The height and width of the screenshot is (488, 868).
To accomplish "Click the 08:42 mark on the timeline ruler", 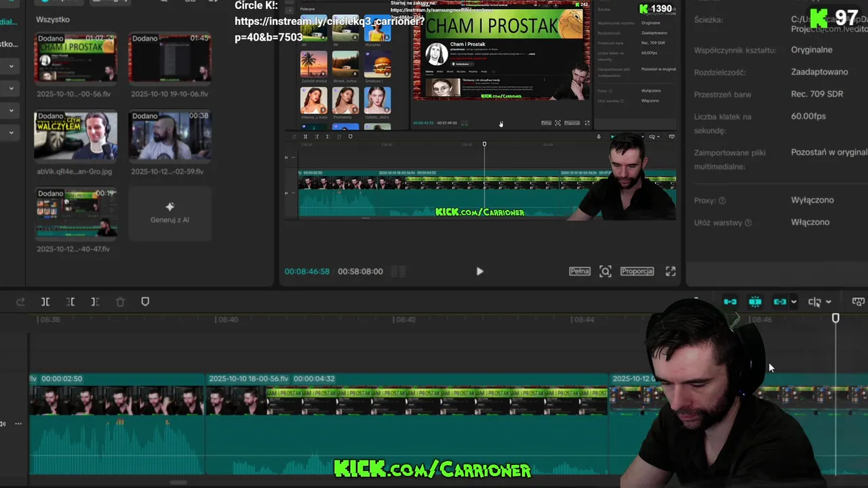I will pos(406,319).
